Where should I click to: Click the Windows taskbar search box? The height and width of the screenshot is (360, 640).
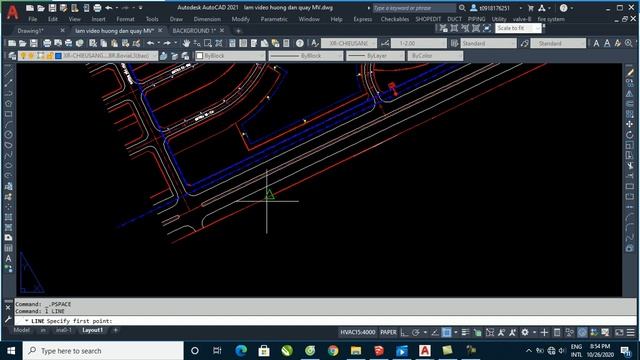103,351
